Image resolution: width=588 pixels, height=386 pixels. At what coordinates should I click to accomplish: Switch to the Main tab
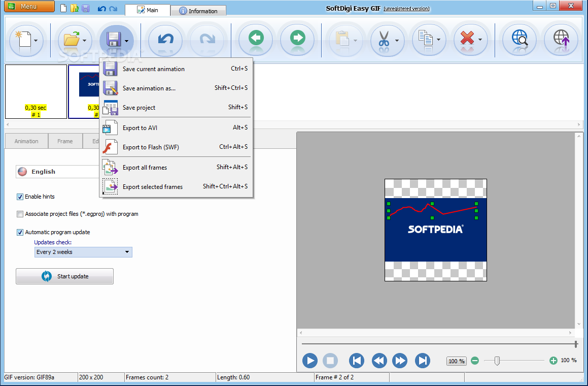(x=147, y=10)
